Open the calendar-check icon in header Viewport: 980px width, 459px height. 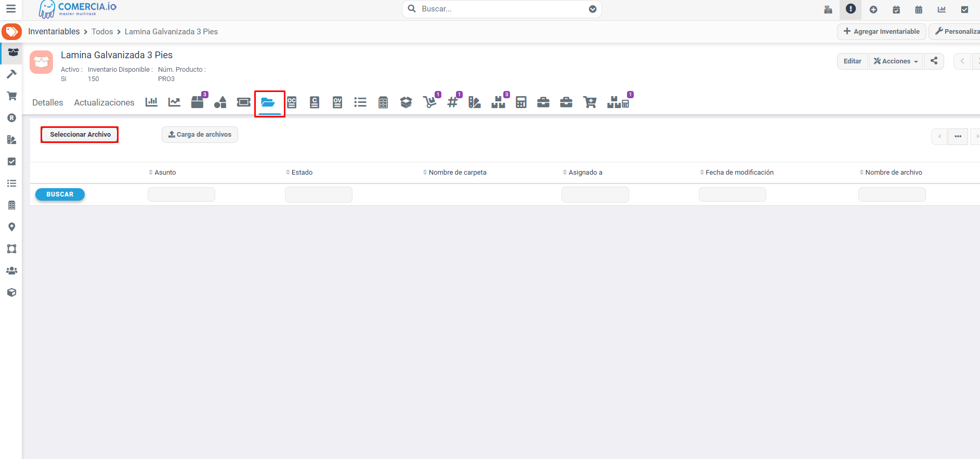click(x=896, y=9)
